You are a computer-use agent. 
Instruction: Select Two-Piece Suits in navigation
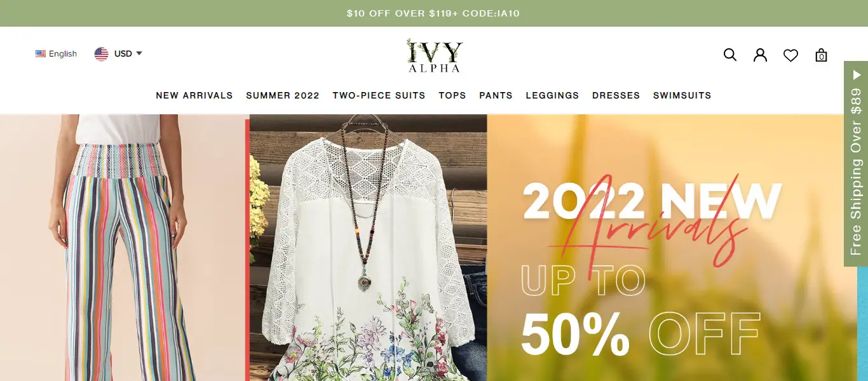[379, 95]
